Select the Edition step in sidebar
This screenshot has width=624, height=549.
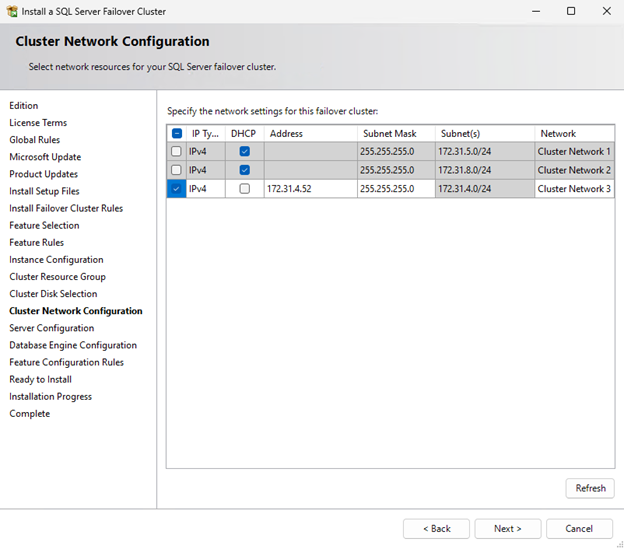[24, 105]
